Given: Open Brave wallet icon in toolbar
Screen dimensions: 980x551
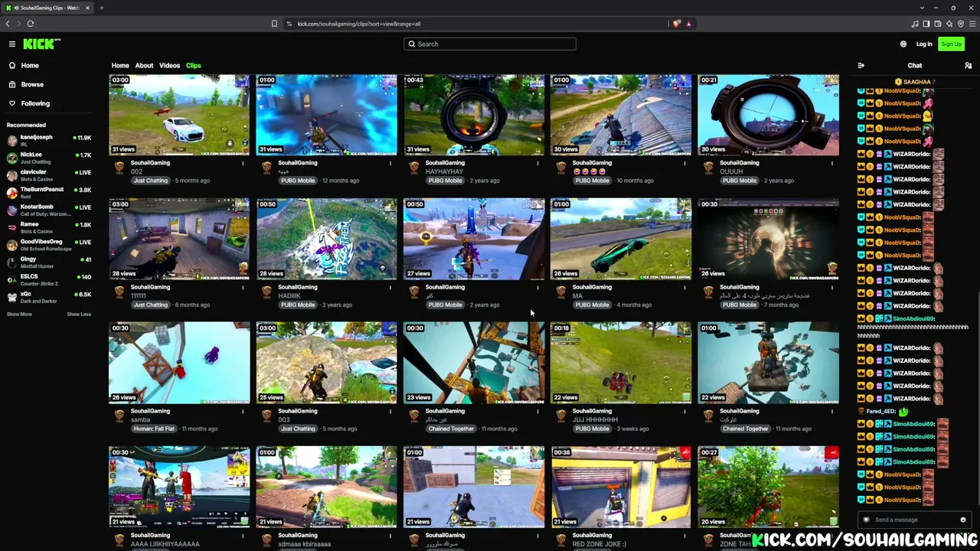Looking at the screenshot, I should (x=938, y=24).
